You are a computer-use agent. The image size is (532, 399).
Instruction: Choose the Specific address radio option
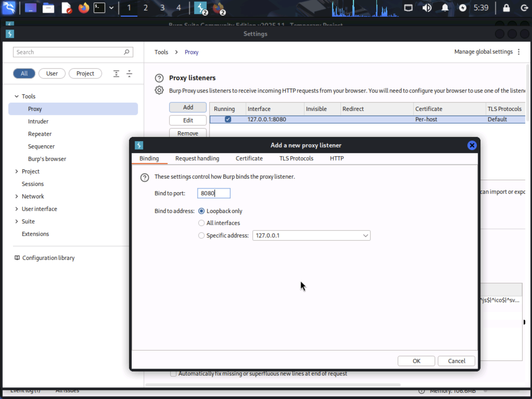click(x=201, y=235)
